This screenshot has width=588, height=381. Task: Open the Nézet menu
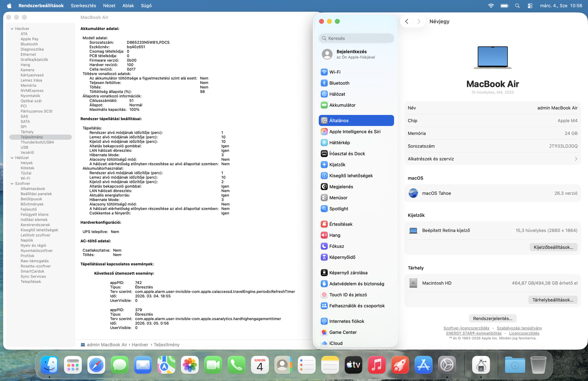coord(109,6)
